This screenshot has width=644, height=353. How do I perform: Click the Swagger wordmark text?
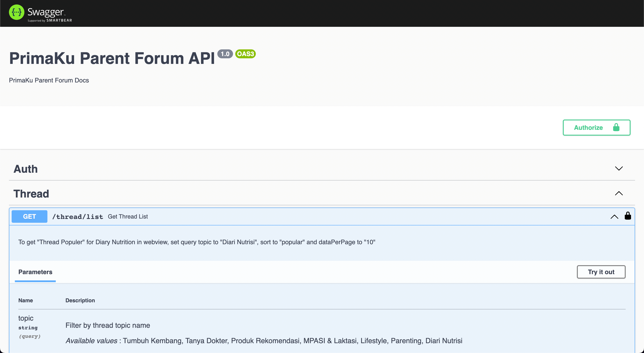tap(46, 12)
